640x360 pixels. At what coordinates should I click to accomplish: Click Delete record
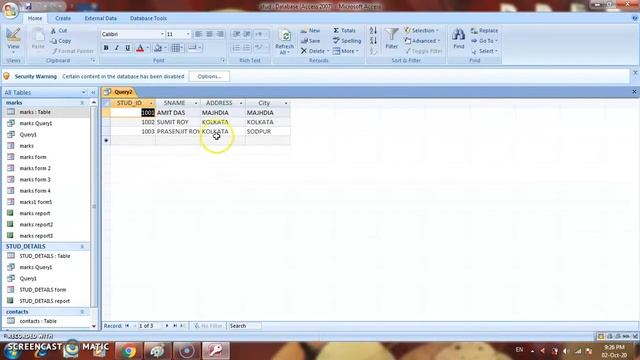coord(313,51)
